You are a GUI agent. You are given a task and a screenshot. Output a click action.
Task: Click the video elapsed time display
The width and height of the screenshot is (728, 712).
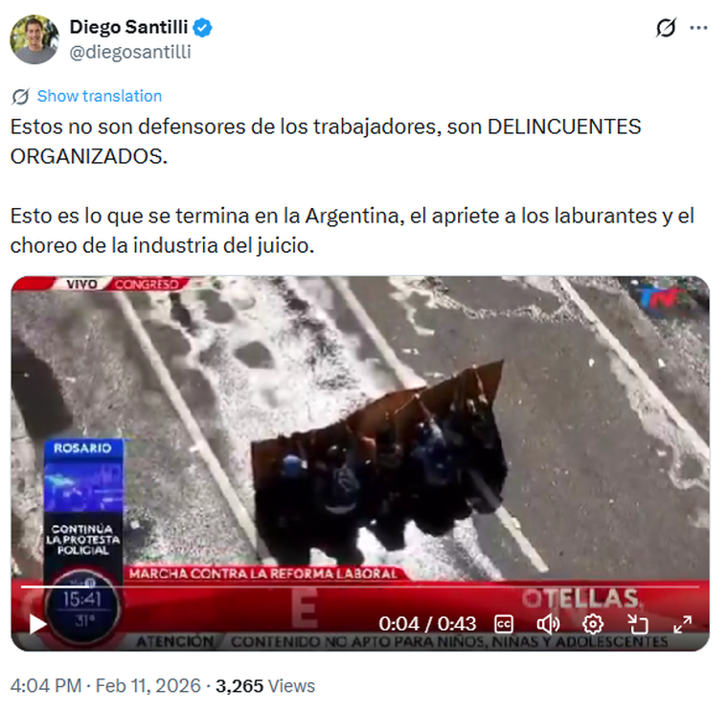click(x=427, y=624)
